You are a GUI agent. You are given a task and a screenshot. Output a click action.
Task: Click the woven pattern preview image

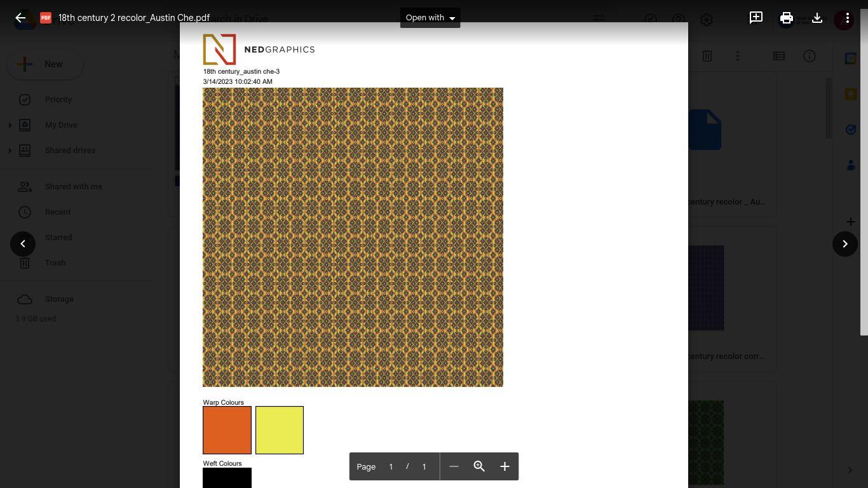[353, 237]
